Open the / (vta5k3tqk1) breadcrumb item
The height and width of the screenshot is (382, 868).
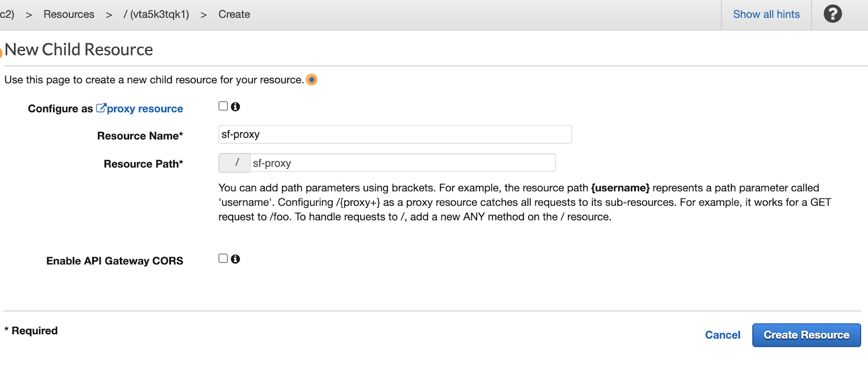(156, 15)
